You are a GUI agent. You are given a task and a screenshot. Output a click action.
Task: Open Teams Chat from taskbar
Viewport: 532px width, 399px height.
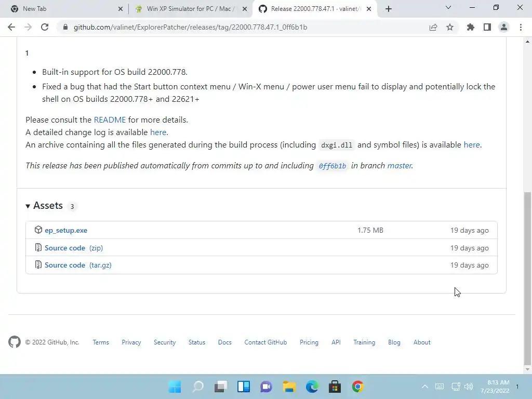(267, 387)
